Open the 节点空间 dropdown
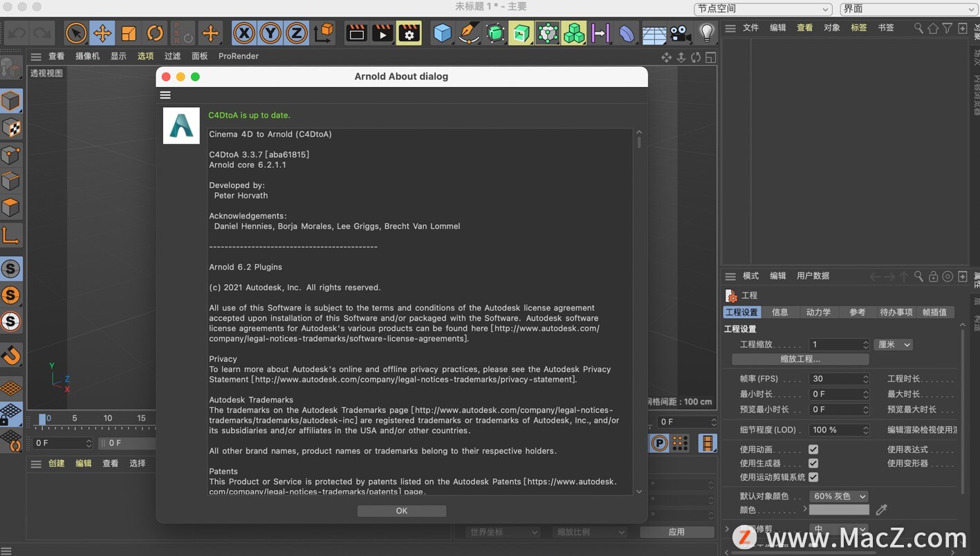Image resolution: width=980 pixels, height=556 pixels. [x=763, y=9]
